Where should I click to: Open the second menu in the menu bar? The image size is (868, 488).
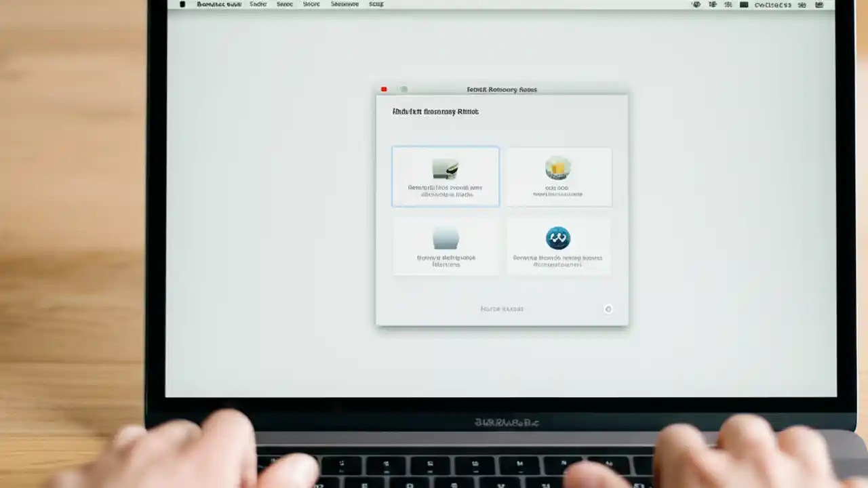[258, 4]
